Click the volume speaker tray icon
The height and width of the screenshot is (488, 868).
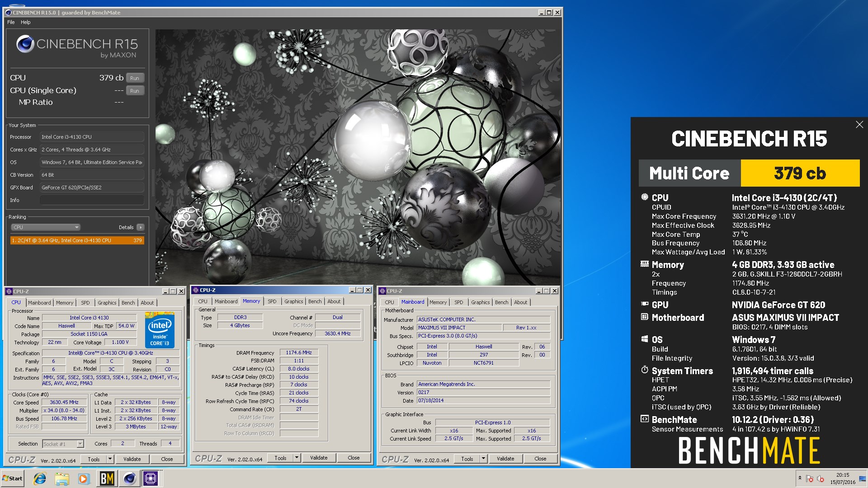point(821,479)
